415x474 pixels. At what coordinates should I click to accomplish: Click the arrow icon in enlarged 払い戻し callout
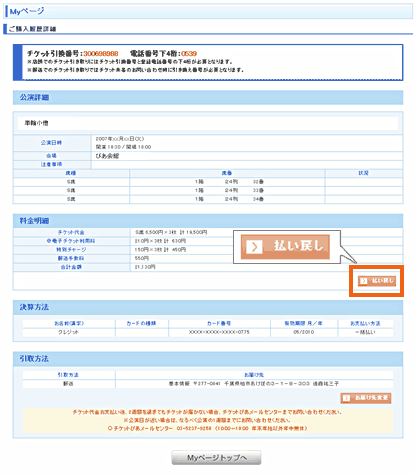254,247
